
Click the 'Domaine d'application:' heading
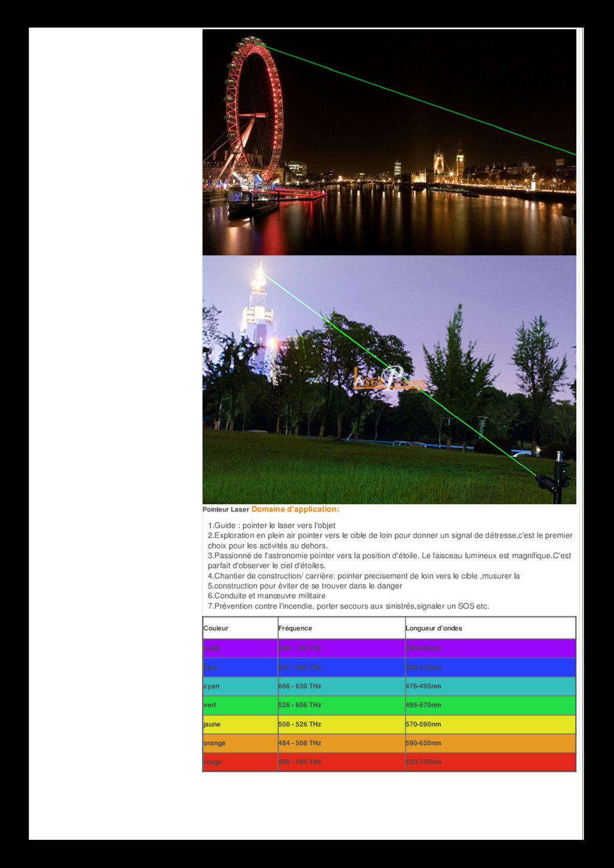pyautogui.click(x=295, y=509)
